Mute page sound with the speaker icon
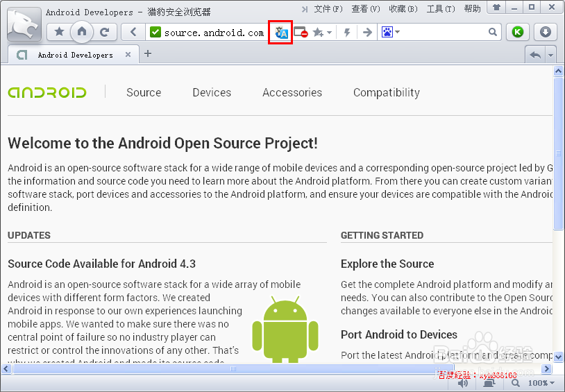This screenshot has height=392, width=565. [x=463, y=384]
